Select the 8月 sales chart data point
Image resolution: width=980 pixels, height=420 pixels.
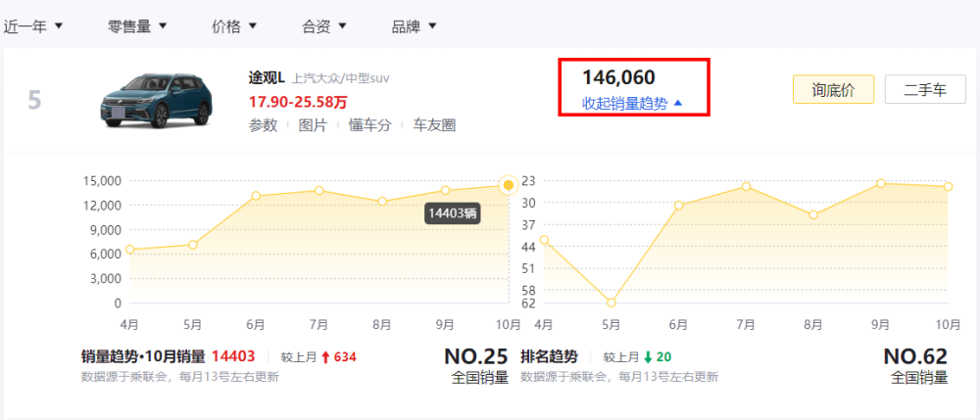tap(382, 202)
